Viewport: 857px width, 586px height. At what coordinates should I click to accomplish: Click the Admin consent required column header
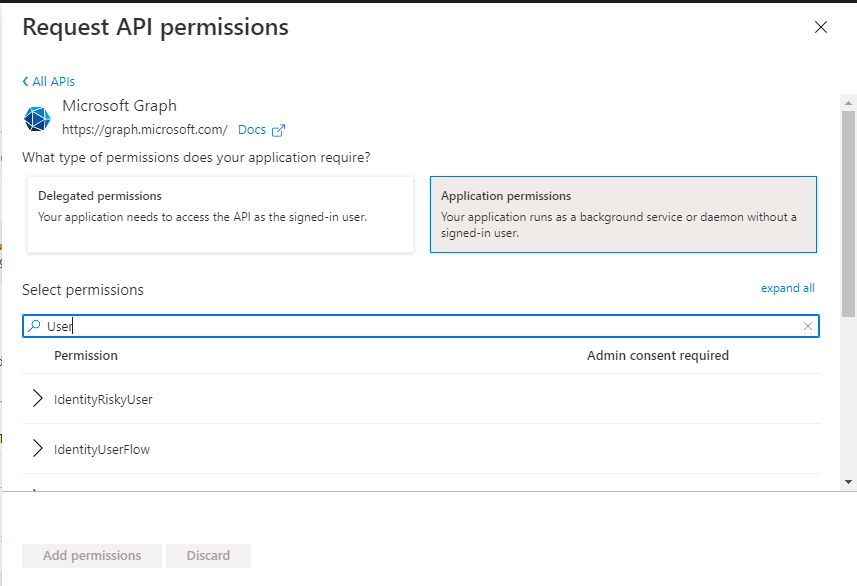[658, 355]
